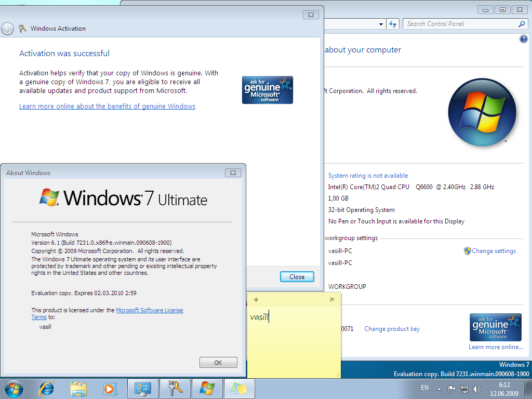The image size is (532, 399).
Task: Click the Action Center flag tray icon
Action: 451,389
